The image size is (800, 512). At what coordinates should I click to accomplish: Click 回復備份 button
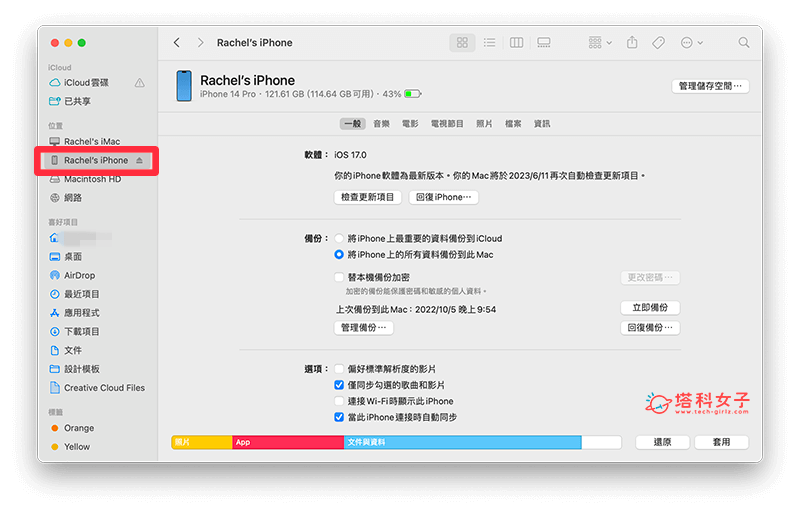(650, 328)
